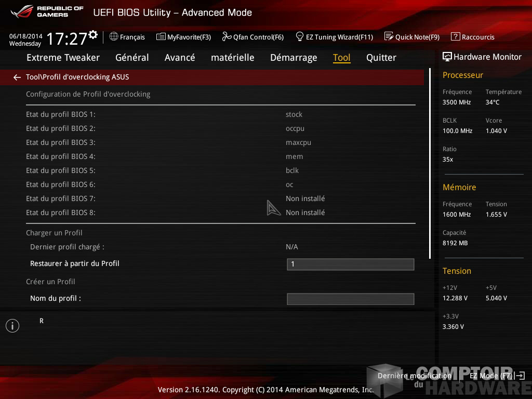Go to the matérielle tab
532x399 pixels.
tap(233, 58)
